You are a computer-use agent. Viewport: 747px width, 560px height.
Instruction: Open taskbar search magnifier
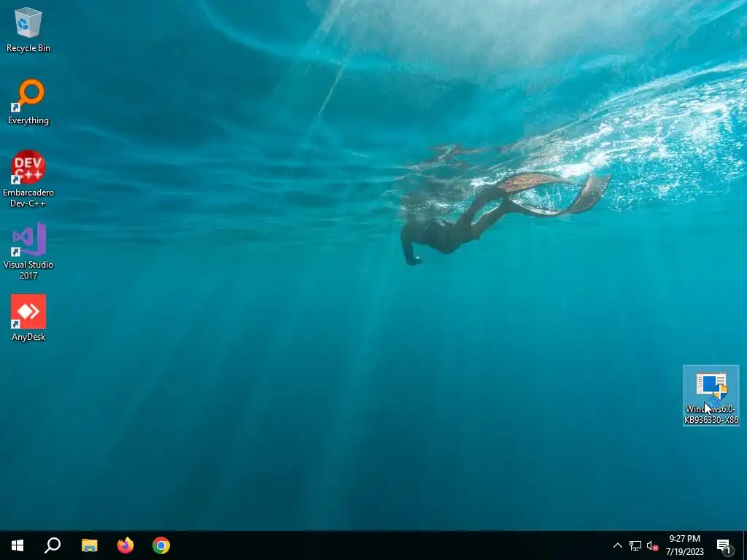[x=53, y=545]
